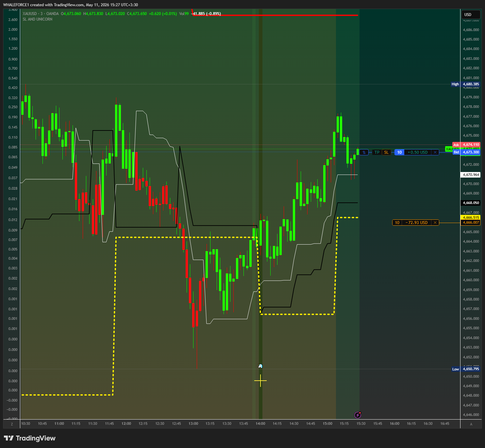Open the USD currency selector
The height and width of the screenshot is (448, 485).
click(x=471, y=15)
